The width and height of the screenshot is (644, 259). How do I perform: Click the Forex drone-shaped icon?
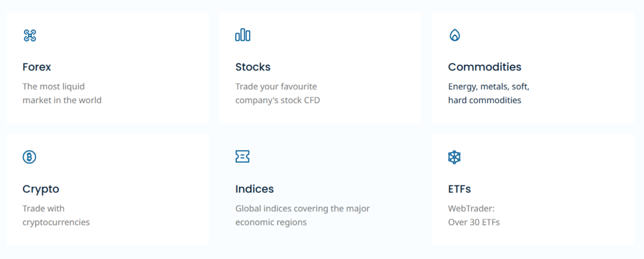coord(30,35)
